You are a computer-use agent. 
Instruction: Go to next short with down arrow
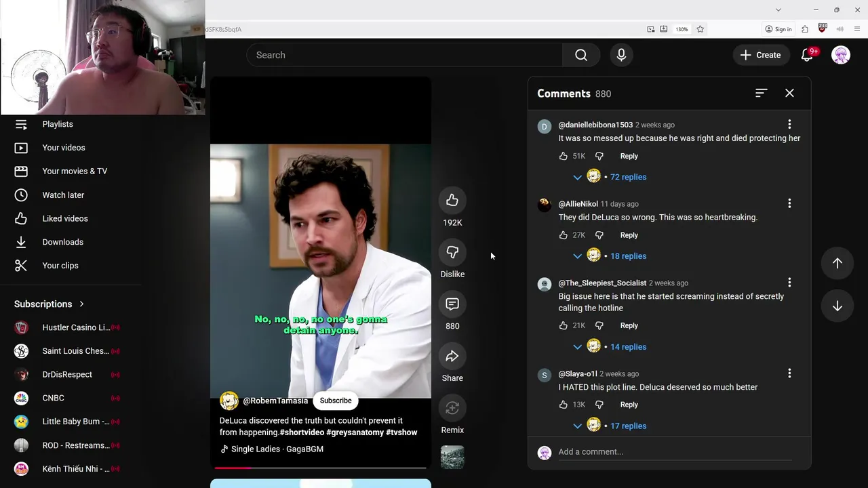pyautogui.click(x=837, y=306)
